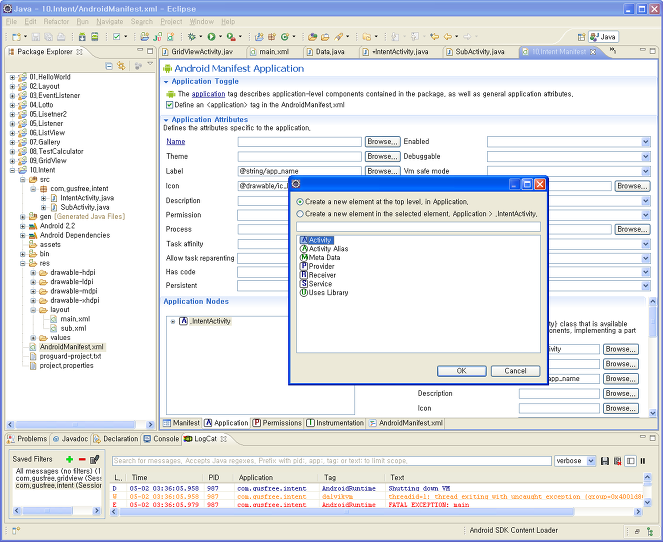This screenshot has height=542, width=663.
Task: Edit the selected LogCat filter
Action: coord(95,459)
